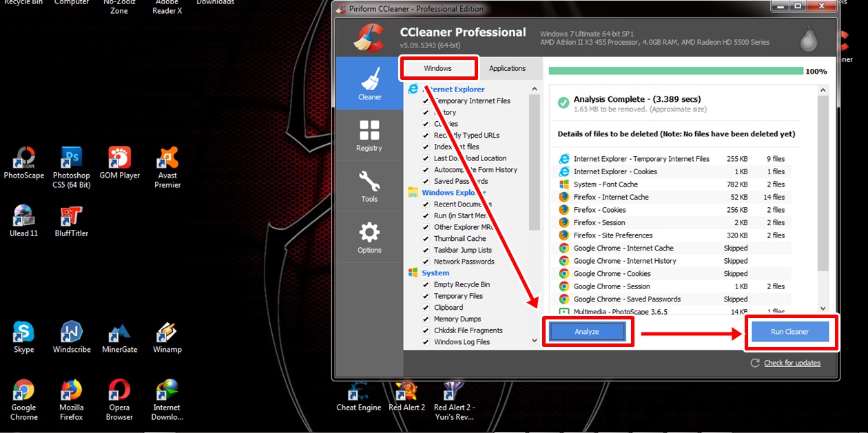Toggle Taskbar Jump Lists checkbox
The width and height of the screenshot is (868, 433).
tap(426, 250)
